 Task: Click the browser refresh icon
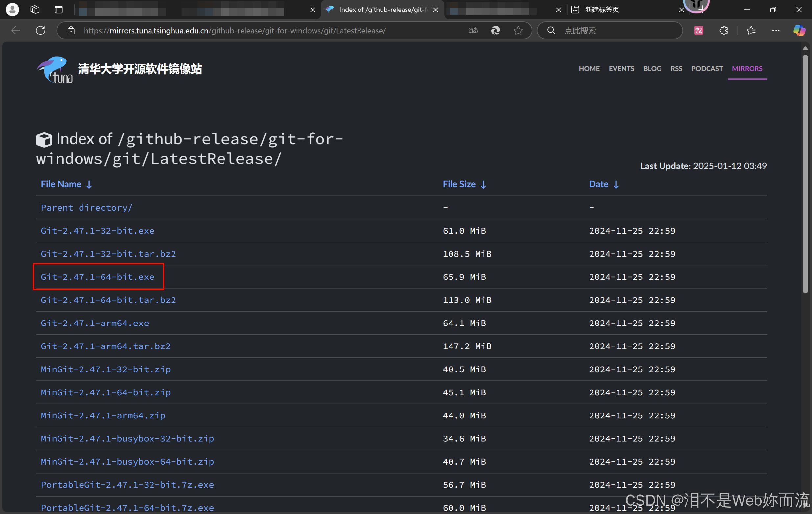[40, 30]
